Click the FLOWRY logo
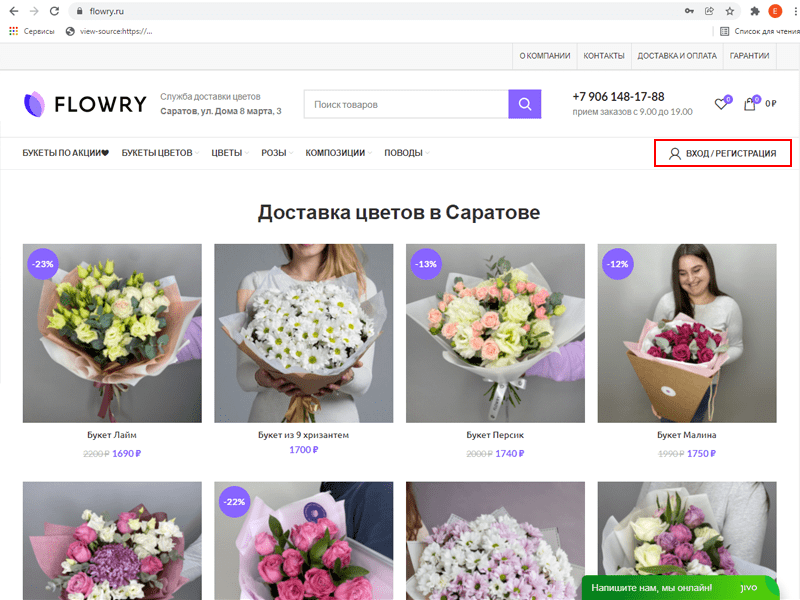Viewport: 800px width, 600px height. (85, 104)
